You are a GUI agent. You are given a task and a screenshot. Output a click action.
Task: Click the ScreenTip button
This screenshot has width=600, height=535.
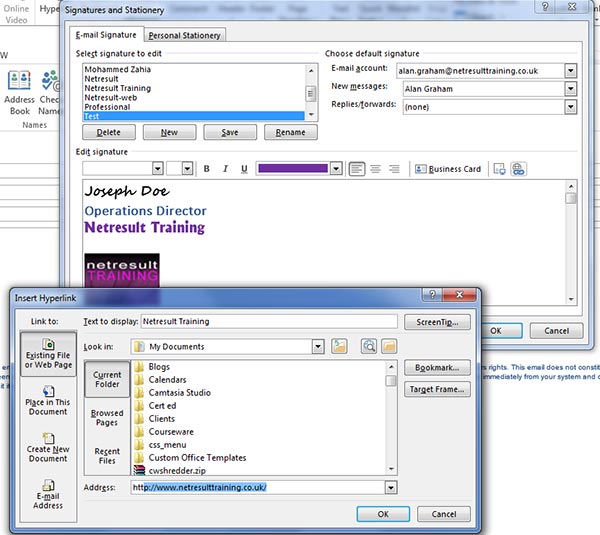click(x=437, y=322)
